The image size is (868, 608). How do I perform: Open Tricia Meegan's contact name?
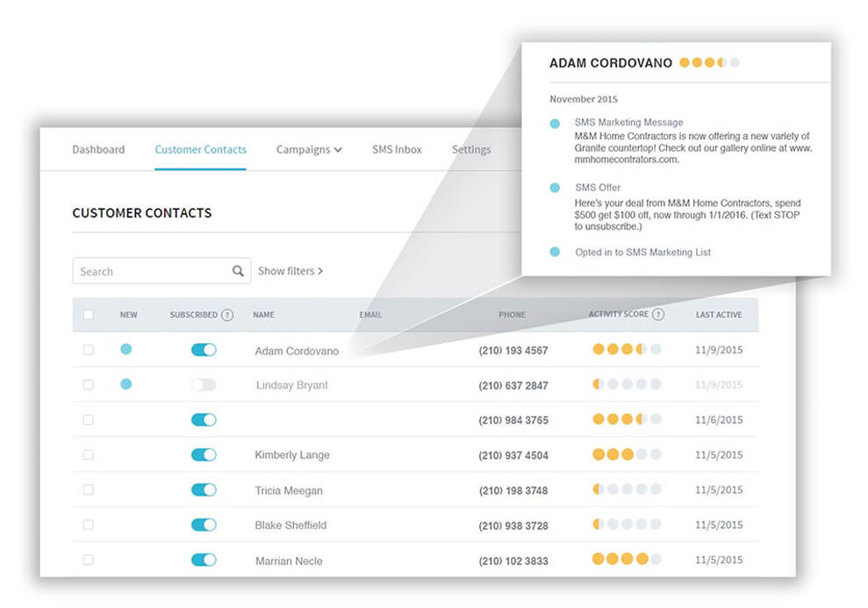[x=289, y=490]
